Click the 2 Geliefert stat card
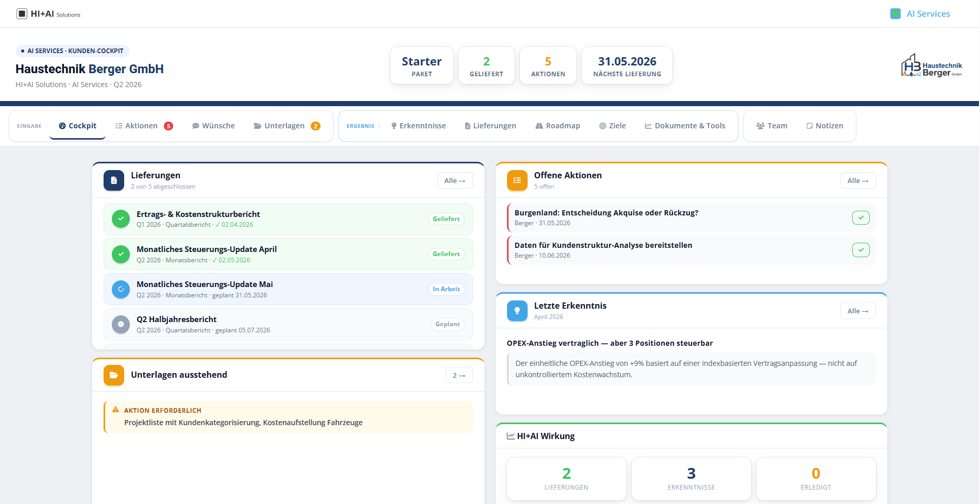 486,65
